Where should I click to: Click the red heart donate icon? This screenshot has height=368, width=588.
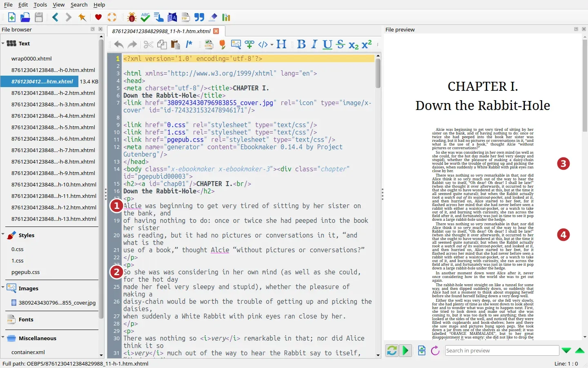(98, 17)
